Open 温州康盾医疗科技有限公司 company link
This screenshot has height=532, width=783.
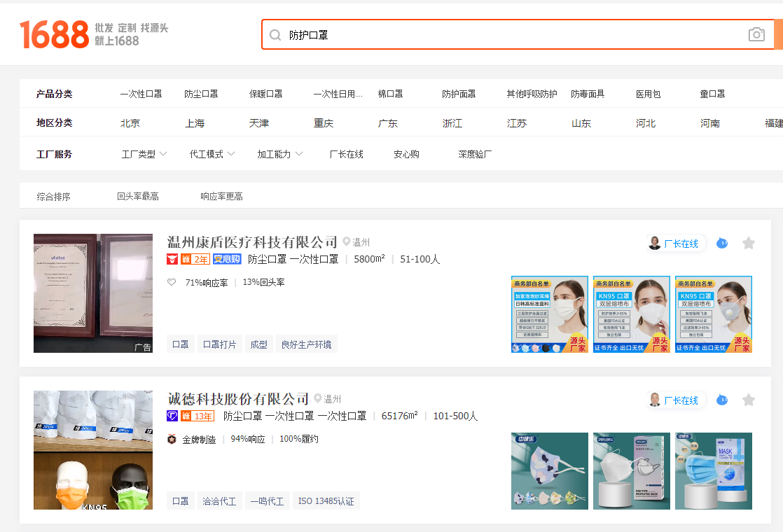click(x=252, y=242)
